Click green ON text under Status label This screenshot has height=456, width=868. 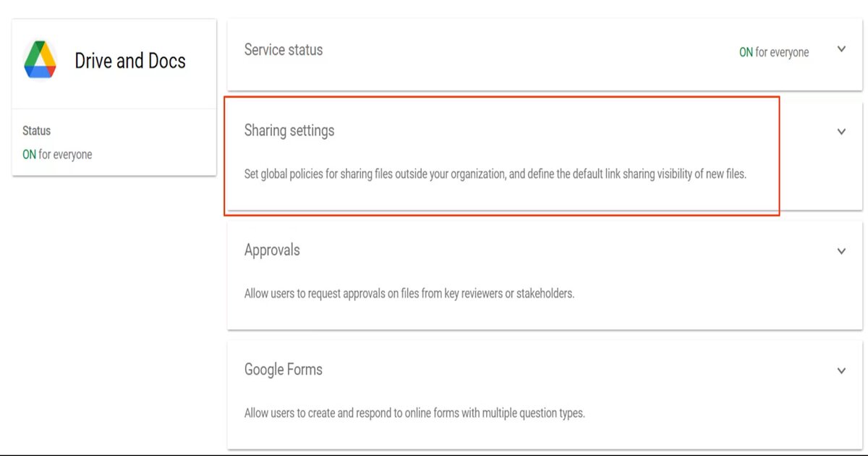(29, 154)
